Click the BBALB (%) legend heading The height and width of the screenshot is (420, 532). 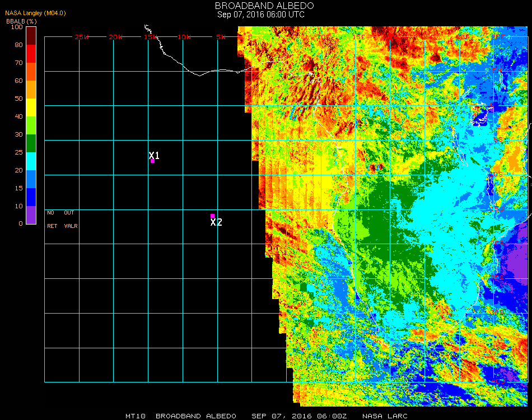[21, 21]
